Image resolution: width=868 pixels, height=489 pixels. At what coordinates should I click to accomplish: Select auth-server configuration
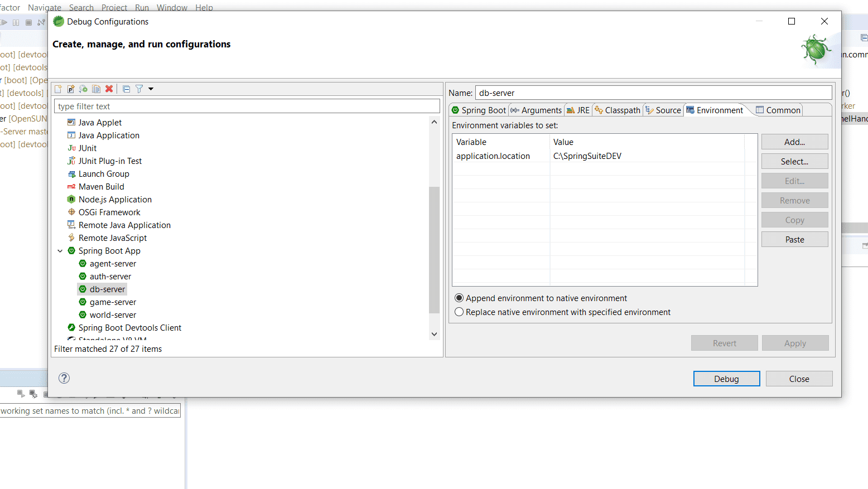(x=110, y=277)
